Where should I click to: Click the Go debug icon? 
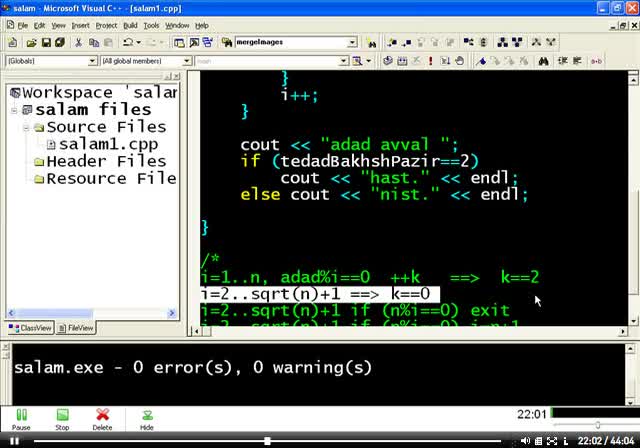(445, 61)
